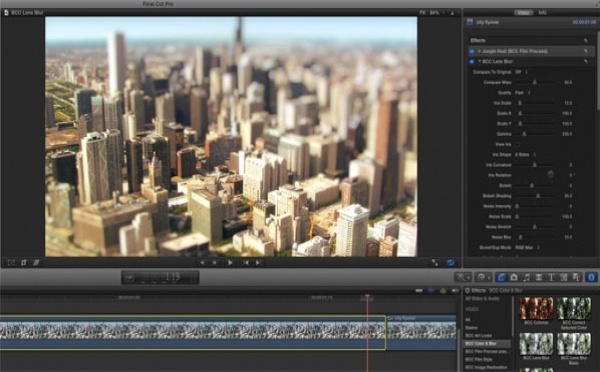The image size is (600, 372).
Task: Disable the Jungle Heat effect checkbox
Action: (x=471, y=51)
